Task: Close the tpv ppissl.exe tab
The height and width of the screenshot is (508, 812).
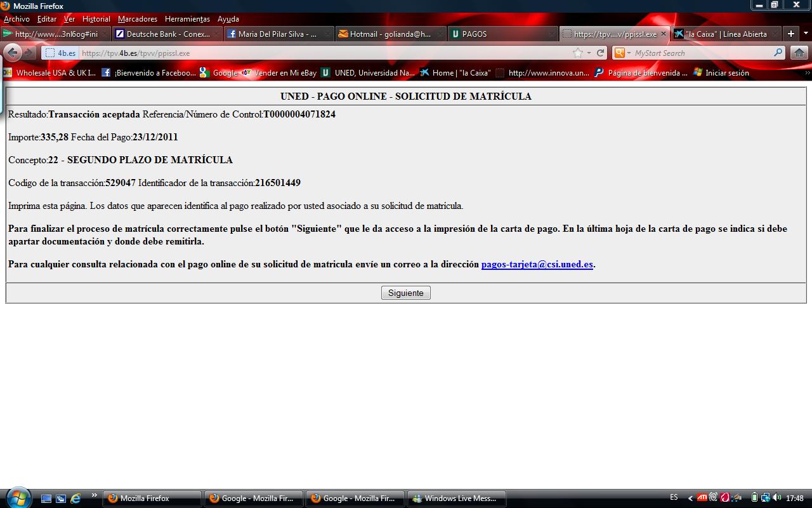Action: click(x=664, y=34)
